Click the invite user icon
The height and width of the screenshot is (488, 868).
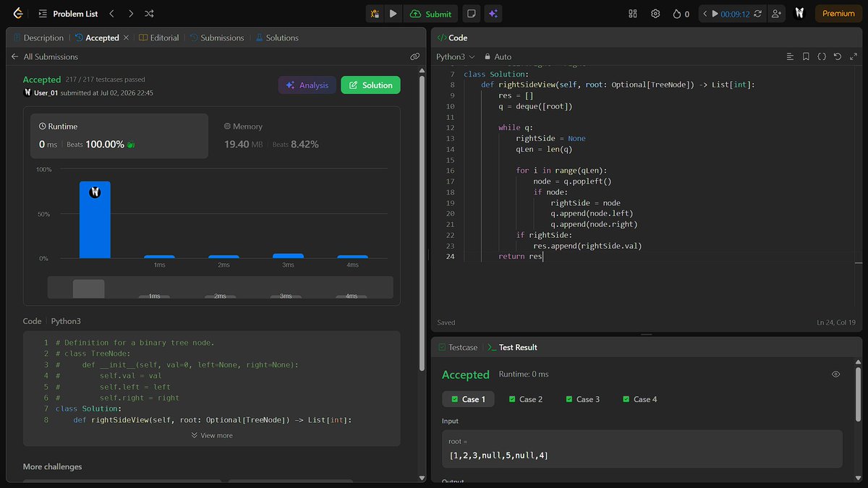point(777,14)
